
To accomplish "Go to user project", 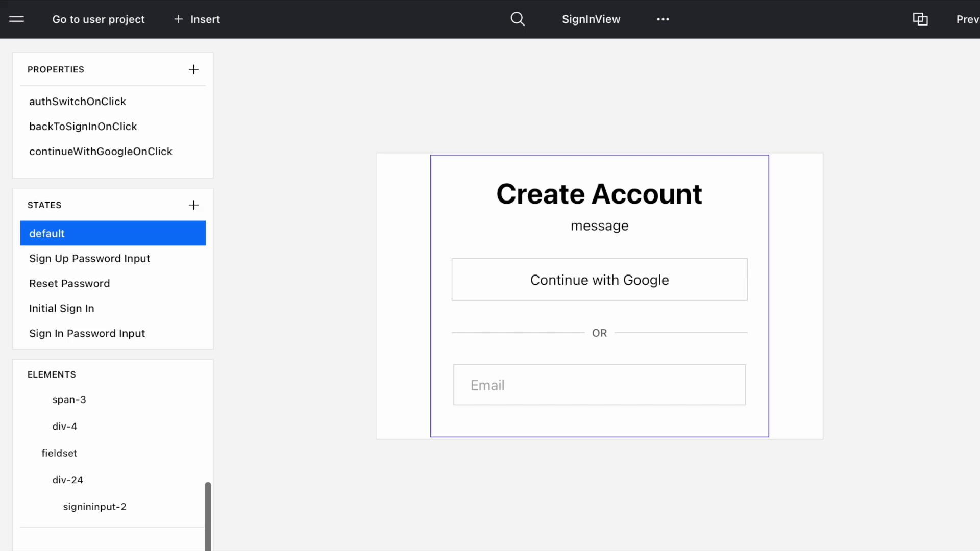I will [99, 19].
